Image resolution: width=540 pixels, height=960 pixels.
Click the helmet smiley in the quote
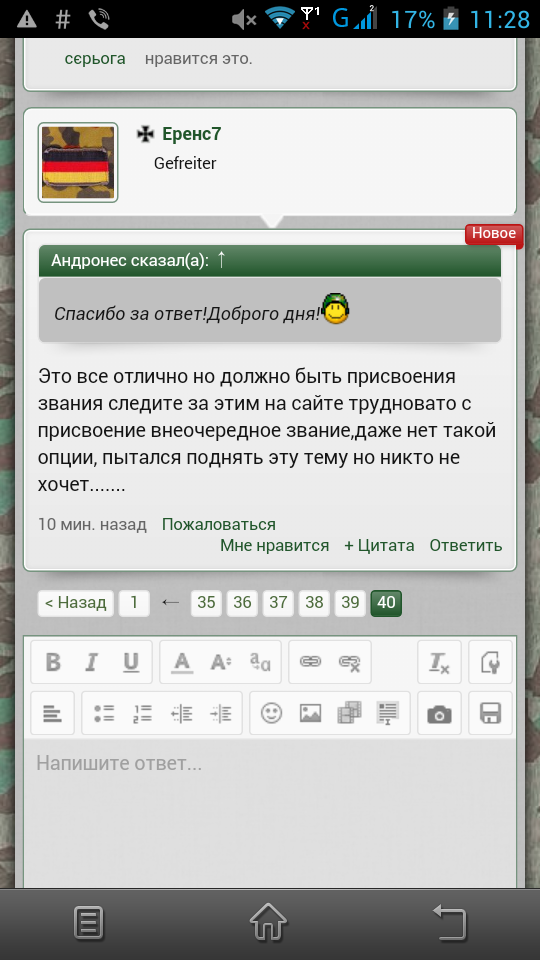[x=336, y=309]
